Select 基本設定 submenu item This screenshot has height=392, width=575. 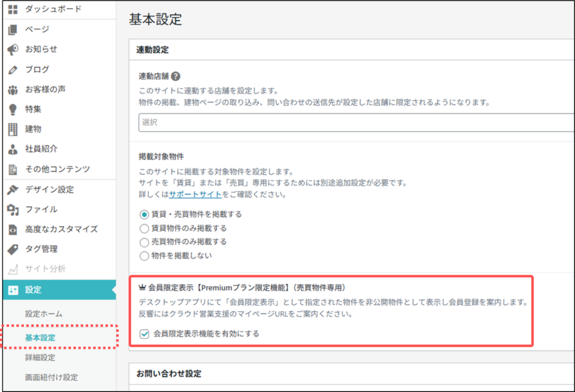tap(40, 338)
